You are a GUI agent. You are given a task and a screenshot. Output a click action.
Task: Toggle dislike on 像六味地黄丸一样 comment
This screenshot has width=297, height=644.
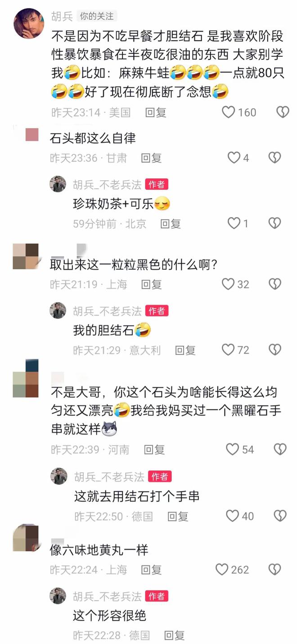point(274,570)
